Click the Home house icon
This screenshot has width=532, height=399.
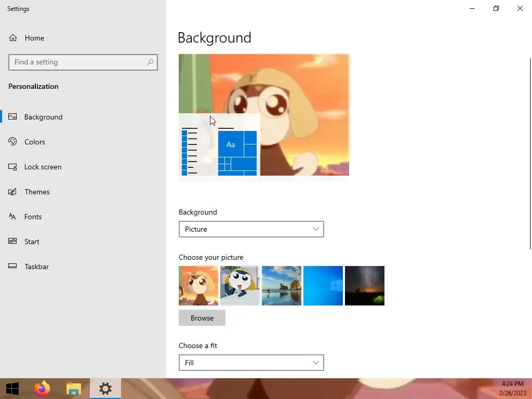point(13,37)
